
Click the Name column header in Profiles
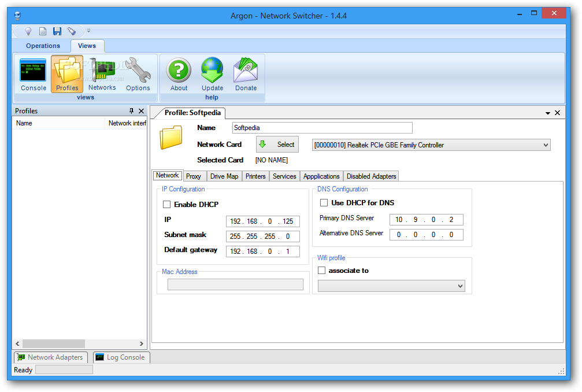58,123
